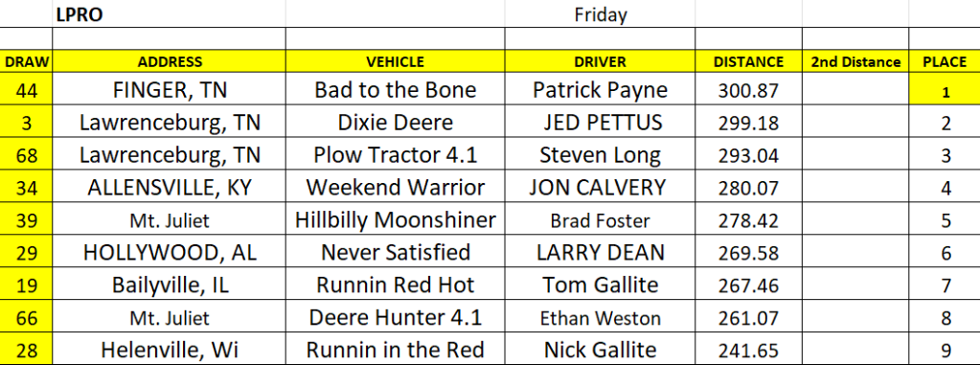The width and height of the screenshot is (980, 365).
Task: Select the Patrick Payne driver cell
Action: [x=600, y=89]
